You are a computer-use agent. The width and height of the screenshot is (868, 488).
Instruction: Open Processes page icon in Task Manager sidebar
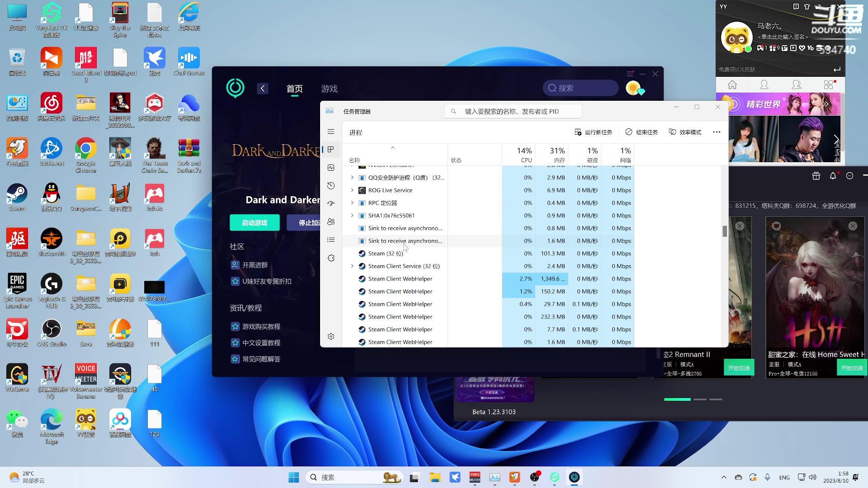[331, 150]
